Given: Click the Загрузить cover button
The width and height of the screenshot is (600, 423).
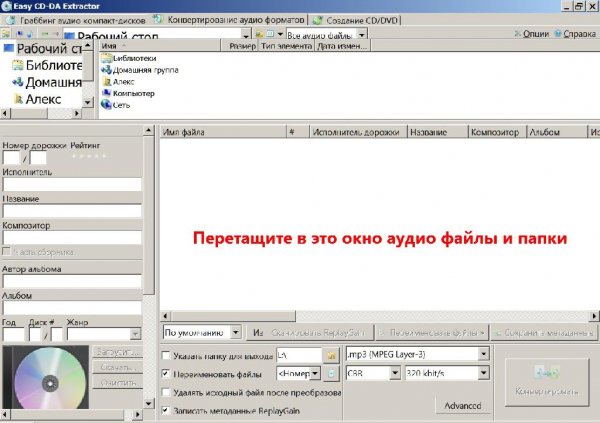Looking at the screenshot, I should (117, 352).
